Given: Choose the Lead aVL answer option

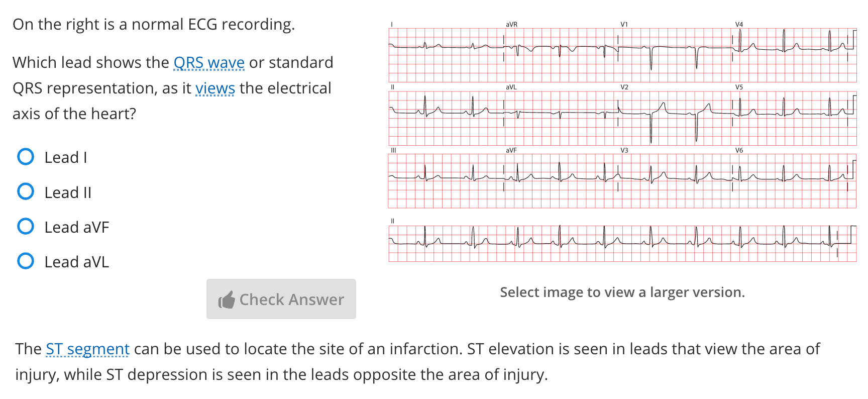Looking at the screenshot, I should (25, 261).
